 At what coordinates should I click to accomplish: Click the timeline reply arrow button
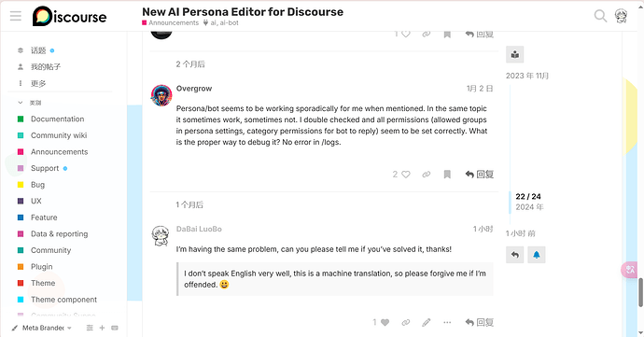(515, 255)
